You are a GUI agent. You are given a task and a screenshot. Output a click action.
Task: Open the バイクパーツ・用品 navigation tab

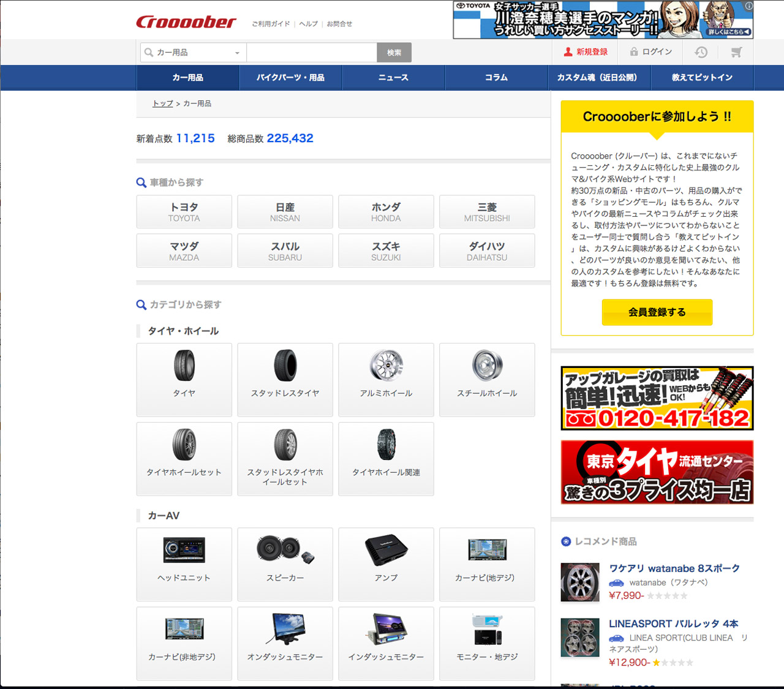pos(291,78)
